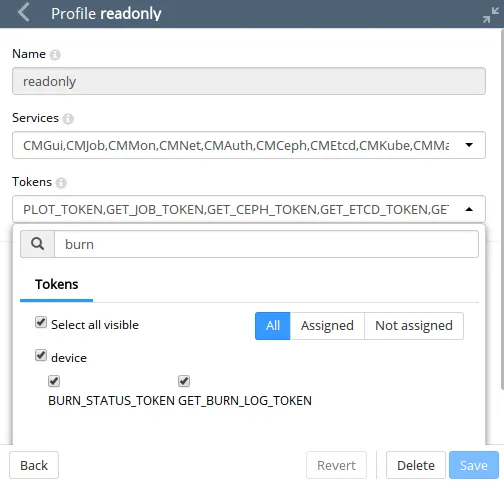Uncheck the device group checkbox

(41, 355)
